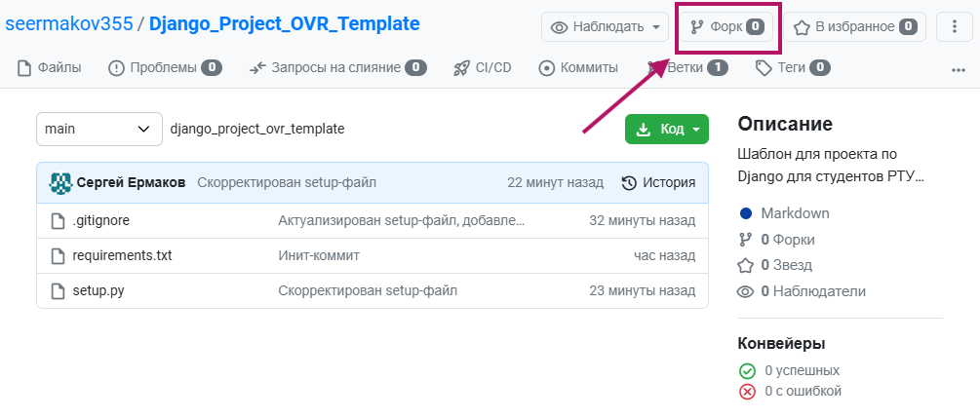Open the three vertical dots menu

(954, 27)
